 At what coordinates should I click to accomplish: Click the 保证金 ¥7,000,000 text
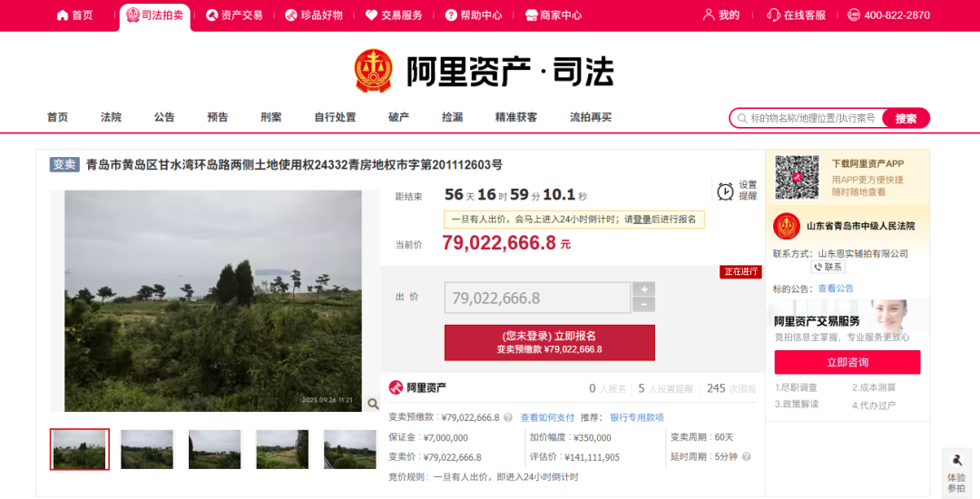(428, 438)
